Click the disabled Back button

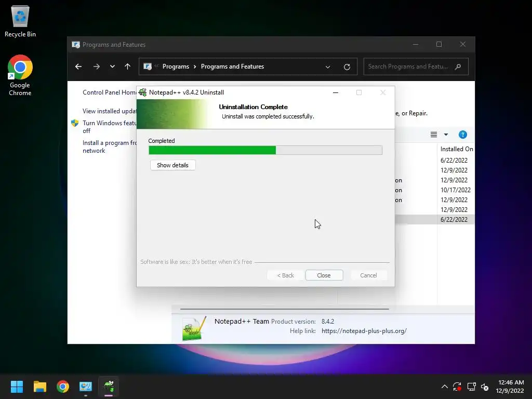(285, 275)
